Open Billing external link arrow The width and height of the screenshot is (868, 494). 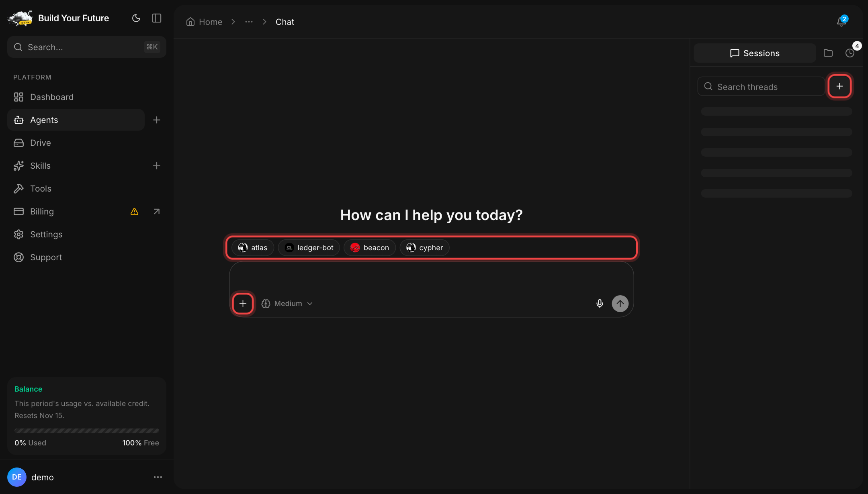(x=157, y=211)
